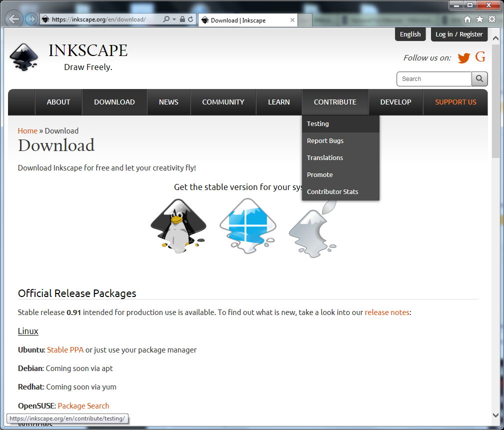Open Inkscape's Twitter bird icon

[x=463, y=58]
